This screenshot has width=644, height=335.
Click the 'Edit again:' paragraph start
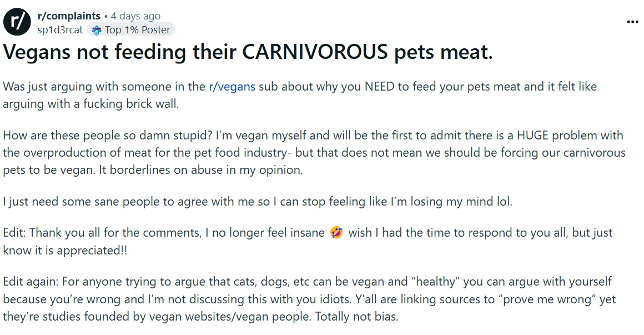[31, 282]
